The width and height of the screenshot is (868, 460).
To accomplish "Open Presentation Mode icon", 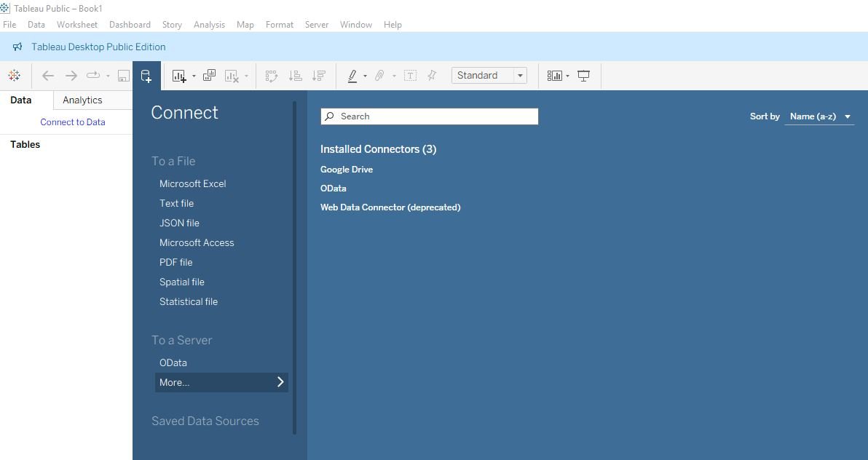I will tap(583, 76).
